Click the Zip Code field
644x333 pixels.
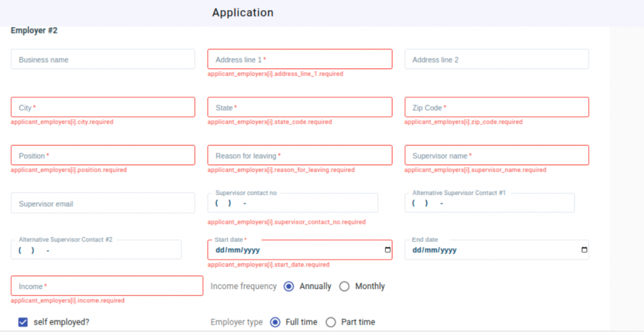pos(496,107)
